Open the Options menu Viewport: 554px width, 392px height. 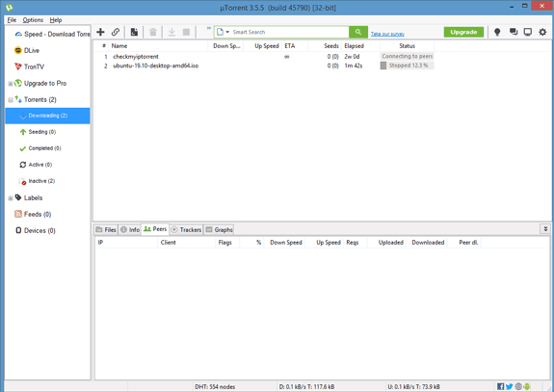(33, 20)
